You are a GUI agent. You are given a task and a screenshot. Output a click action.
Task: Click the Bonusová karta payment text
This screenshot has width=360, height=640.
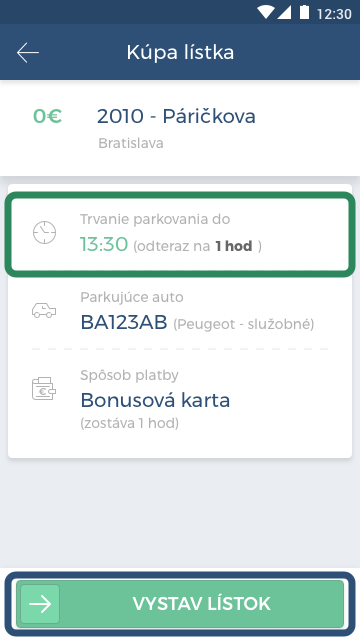(x=155, y=400)
